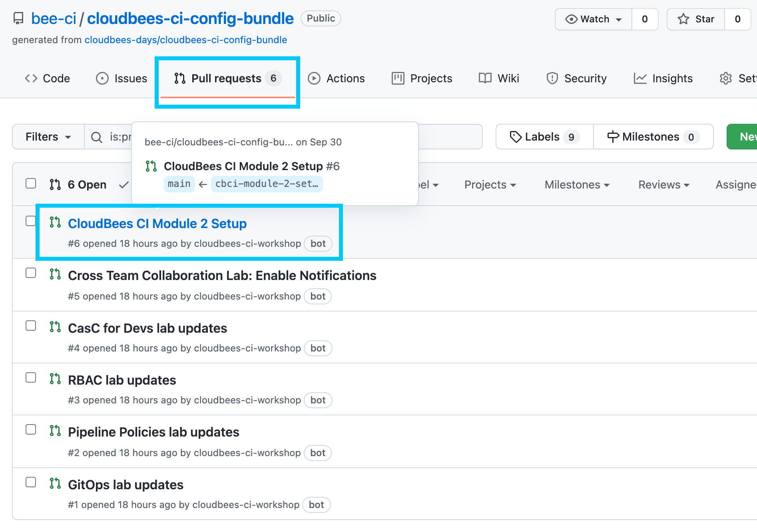Click the search magnifier in the filter bar
Screen dimensions: 757x532
96,137
